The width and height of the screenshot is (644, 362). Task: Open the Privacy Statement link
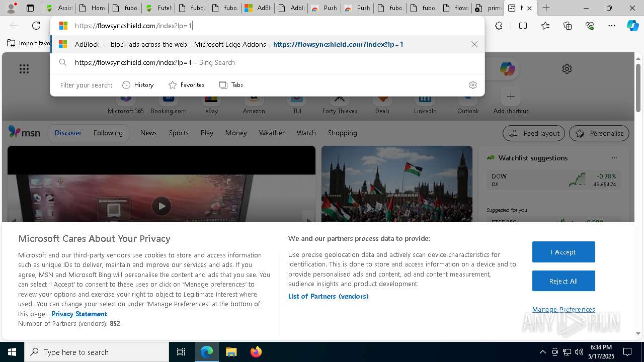pyautogui.click(x=79, y=314)
